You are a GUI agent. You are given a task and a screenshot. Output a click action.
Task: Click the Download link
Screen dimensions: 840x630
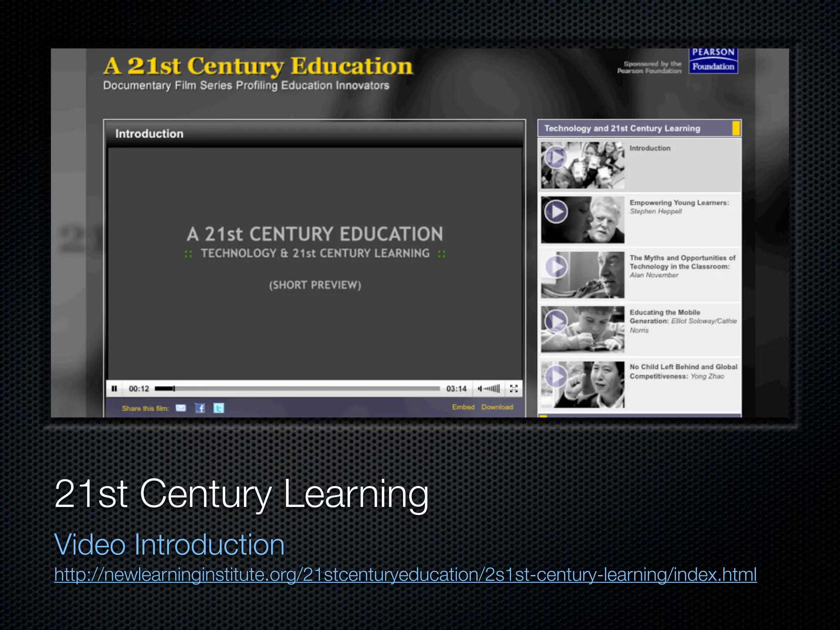[497, 407]
